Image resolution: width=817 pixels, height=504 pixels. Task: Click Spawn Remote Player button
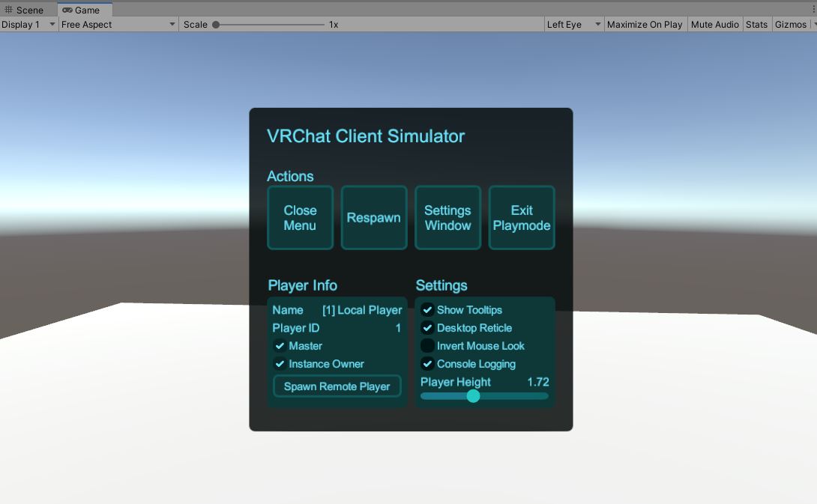point(337,386)
